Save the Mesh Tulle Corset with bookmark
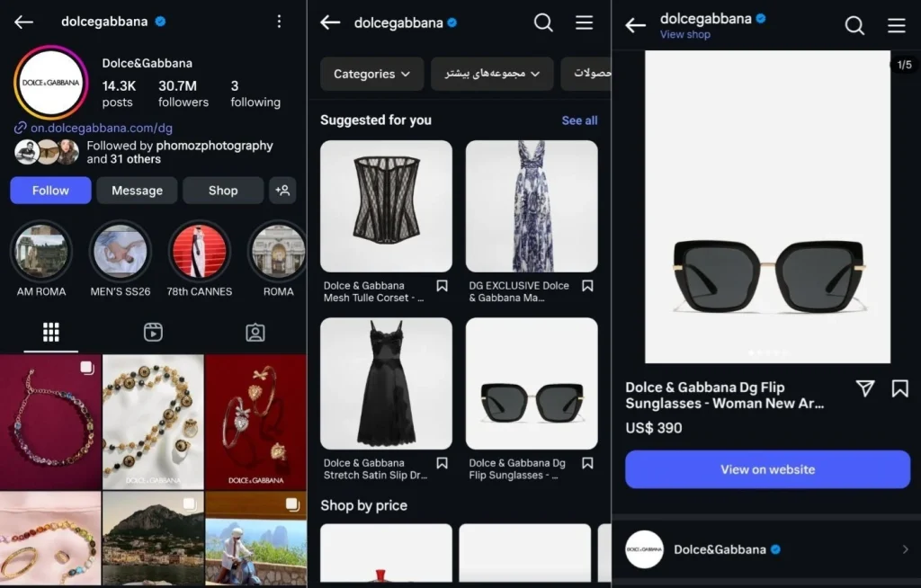The image size is (921, 588). click(443, 286)
